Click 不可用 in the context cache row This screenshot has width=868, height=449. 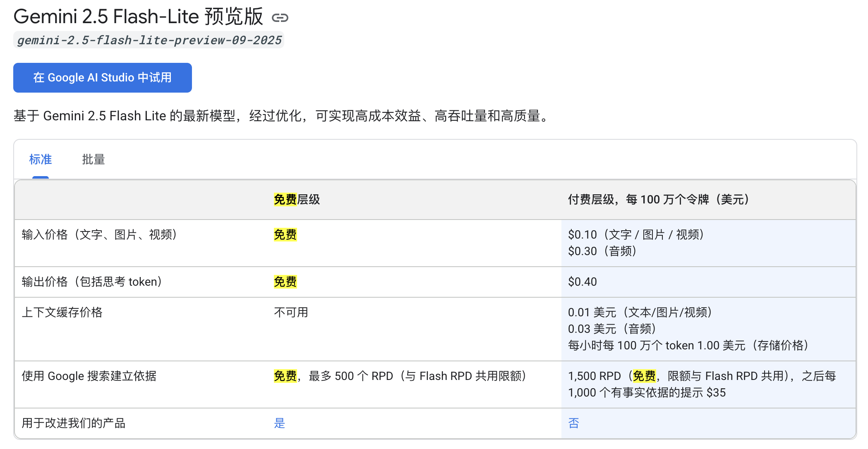point(291,313)
